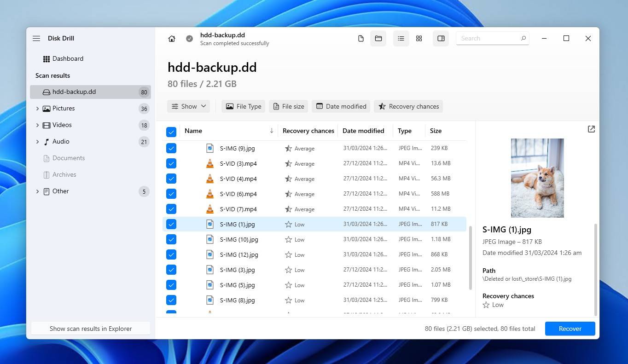The image size is (628, 364).
Task: Click the dog photo preview thumbnail
Action: click(537, 178)
